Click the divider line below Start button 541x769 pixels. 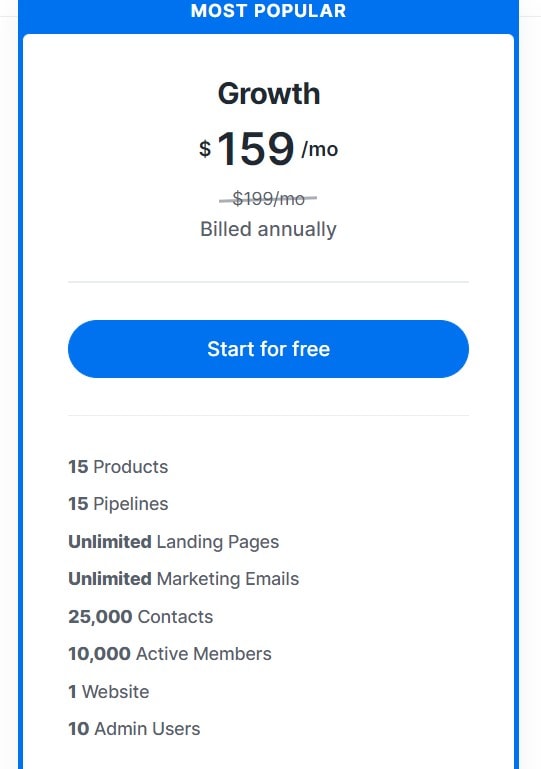tap(268, 415)
